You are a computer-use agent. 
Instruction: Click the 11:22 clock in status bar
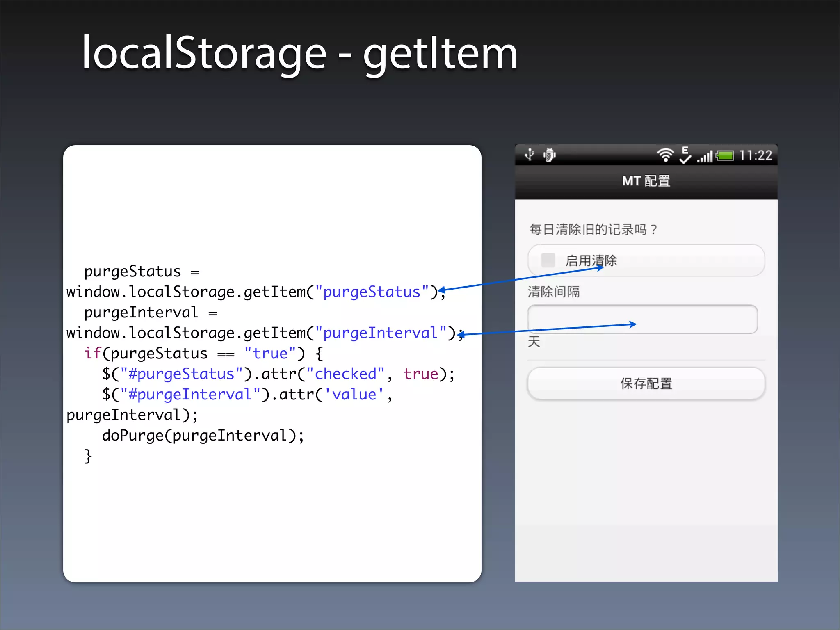pyautogui.click(x=756, y=155)
